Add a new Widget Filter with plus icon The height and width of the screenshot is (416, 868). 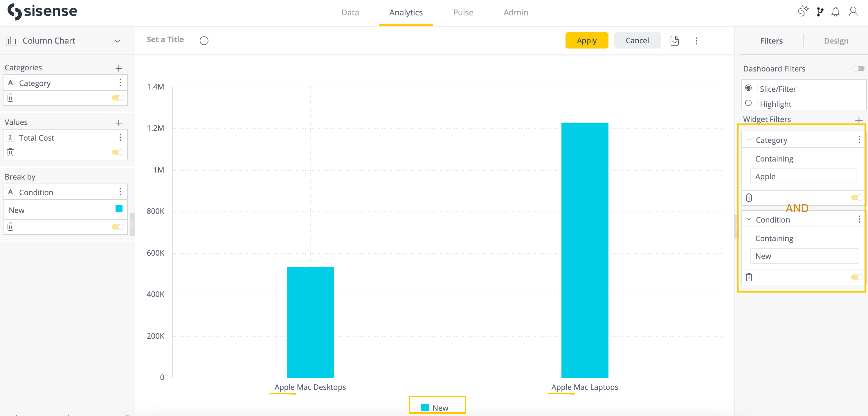859,120
